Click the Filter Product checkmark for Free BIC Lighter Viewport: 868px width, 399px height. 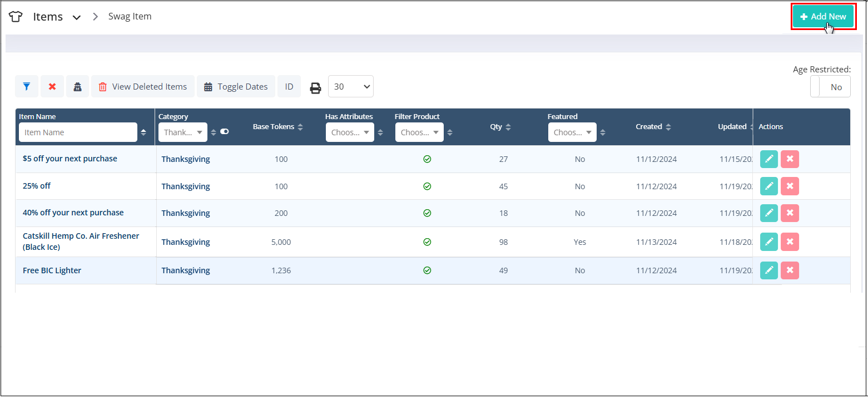coord(427,270)
